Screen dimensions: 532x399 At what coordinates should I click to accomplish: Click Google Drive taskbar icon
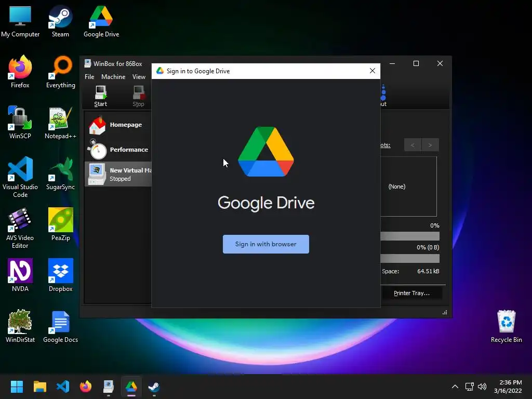[x=131, y=387]
